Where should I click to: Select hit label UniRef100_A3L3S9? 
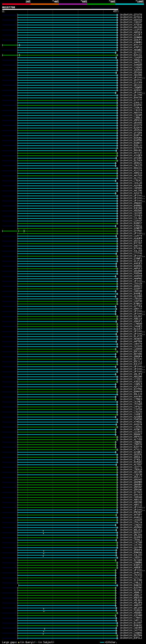(x=131, y=251)
